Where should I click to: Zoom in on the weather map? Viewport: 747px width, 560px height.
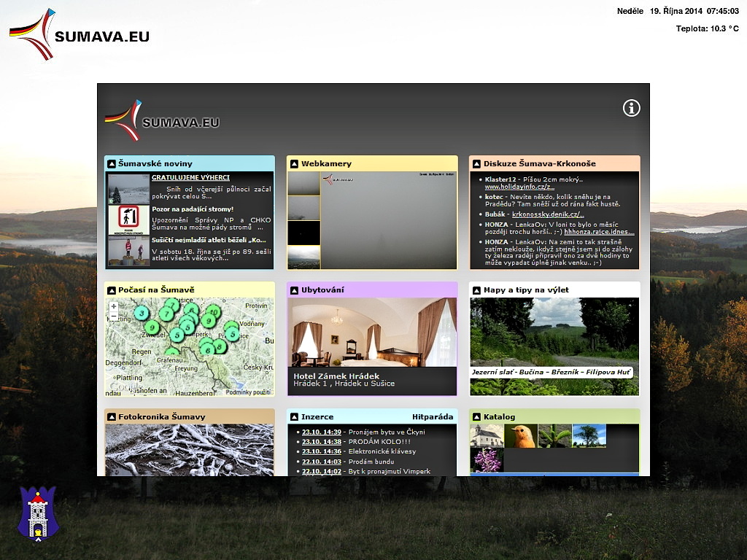pos(114,307)
